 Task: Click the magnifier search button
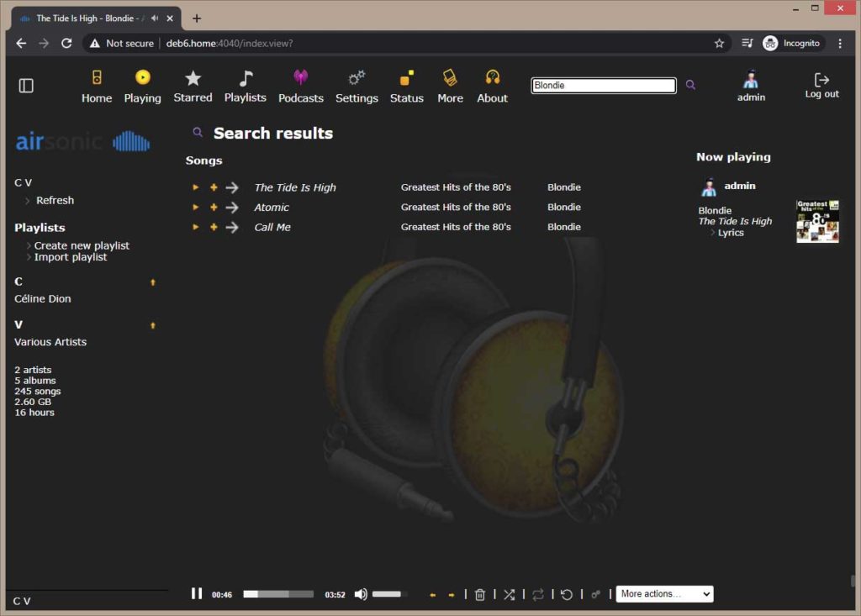pyautogui.click(x=690, y=85)
